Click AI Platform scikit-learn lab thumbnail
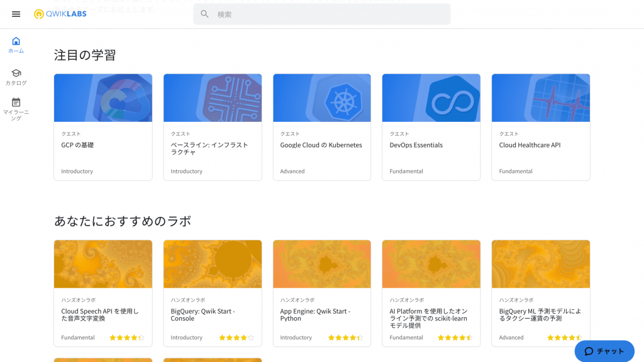This screenshot has height=362, width=644. [431, 265]
